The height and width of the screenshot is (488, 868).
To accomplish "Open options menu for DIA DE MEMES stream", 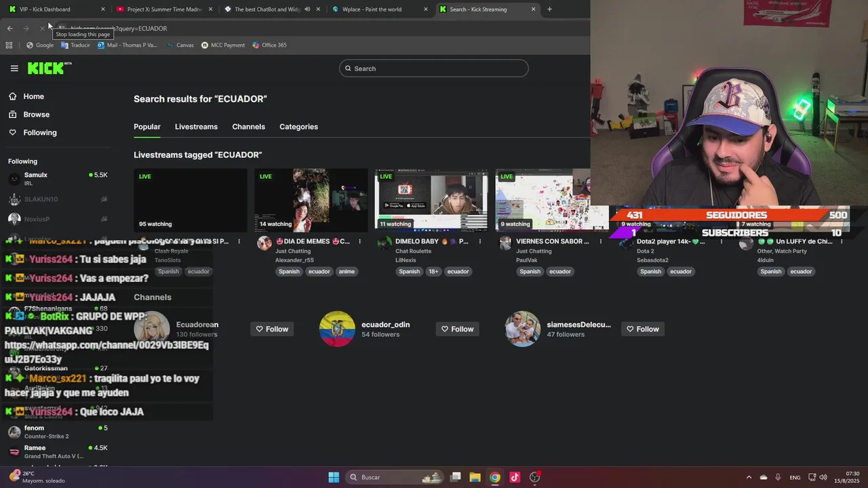I will 359,241.
